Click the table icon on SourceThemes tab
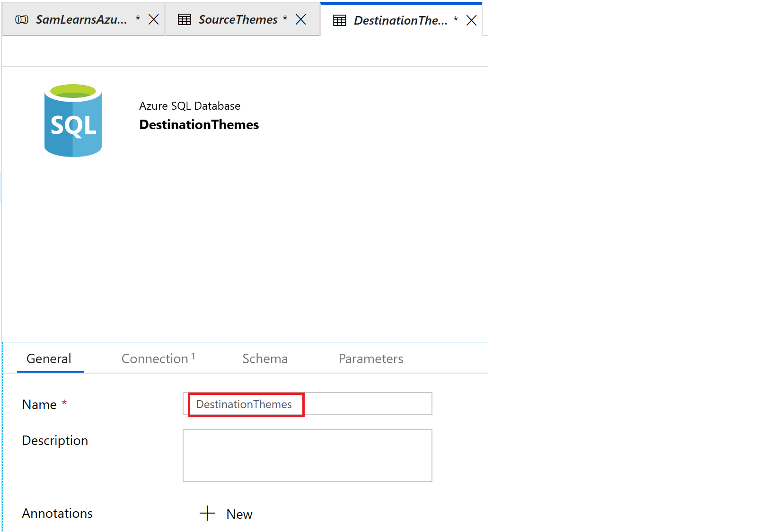 tap(185, 19)
